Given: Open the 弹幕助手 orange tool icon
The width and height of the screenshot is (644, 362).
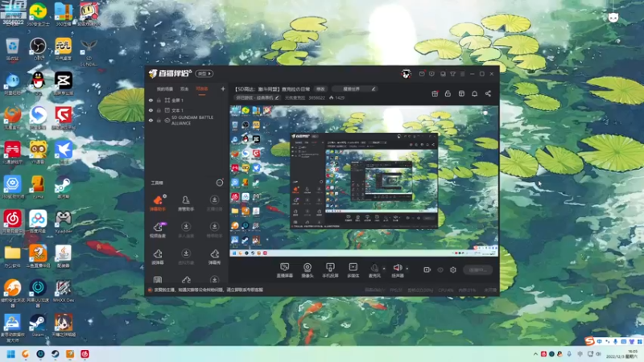Looking at the screenshot, I should click(158, 203).
